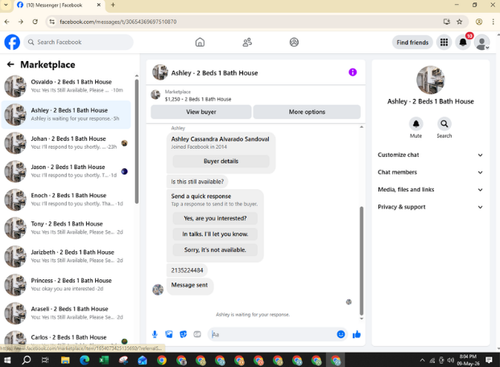Expand Chat members section

(x=430, y=172)
